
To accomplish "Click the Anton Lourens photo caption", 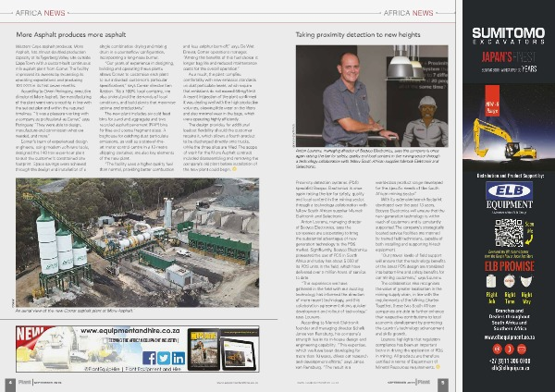I will tap(367, 158).
